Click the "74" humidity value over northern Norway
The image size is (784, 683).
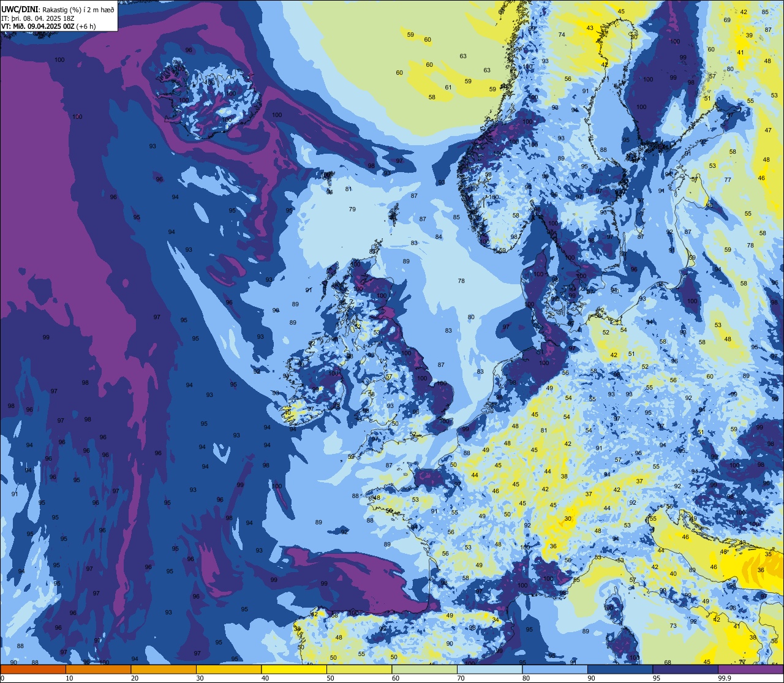[x=562, y=35]
